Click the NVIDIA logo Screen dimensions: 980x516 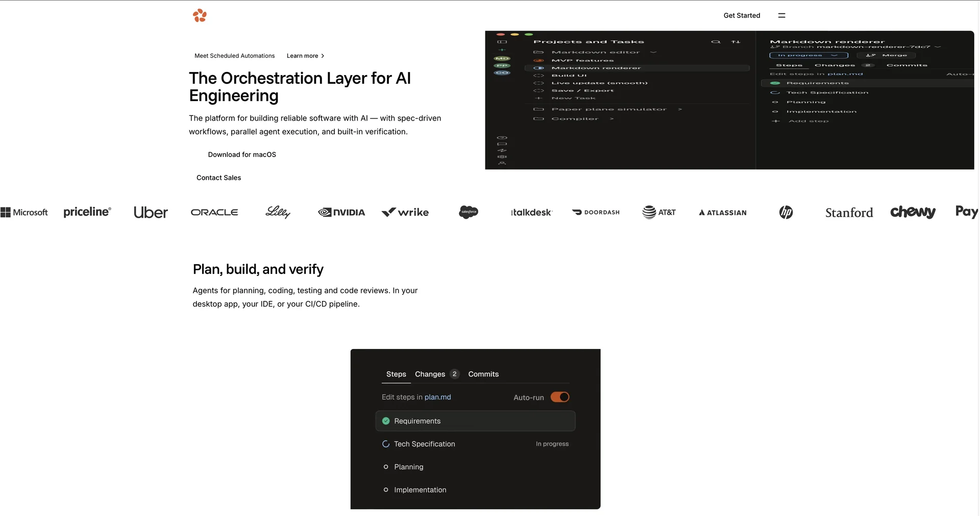[341, 212]
